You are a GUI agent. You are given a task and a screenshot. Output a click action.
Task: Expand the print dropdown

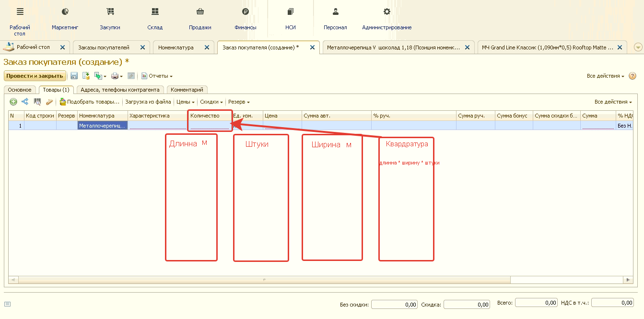point(117,76)
